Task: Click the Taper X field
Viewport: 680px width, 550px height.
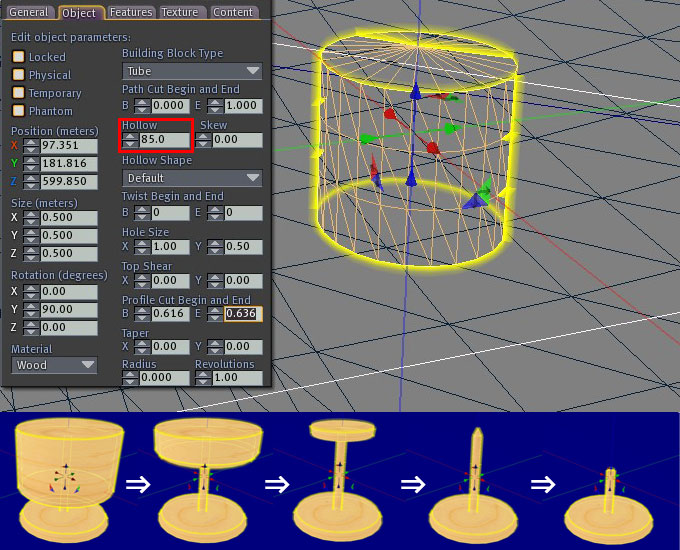Action: coord(170,347)
